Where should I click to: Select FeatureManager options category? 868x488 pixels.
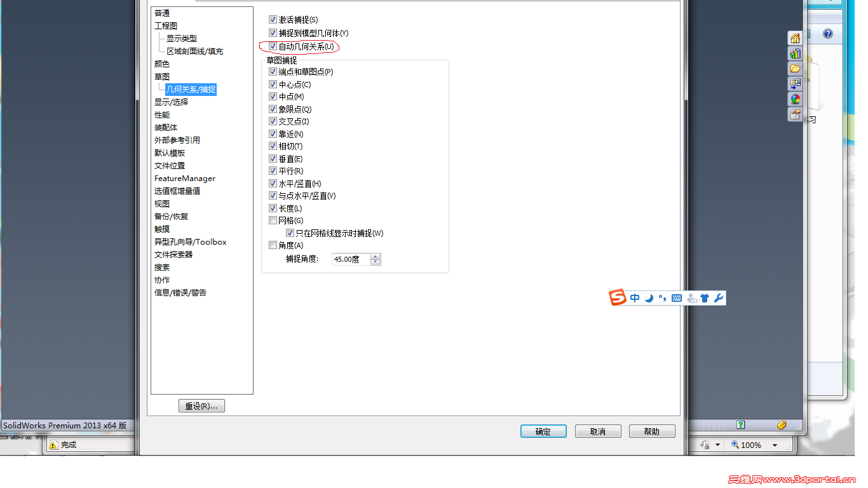(185, 179)
